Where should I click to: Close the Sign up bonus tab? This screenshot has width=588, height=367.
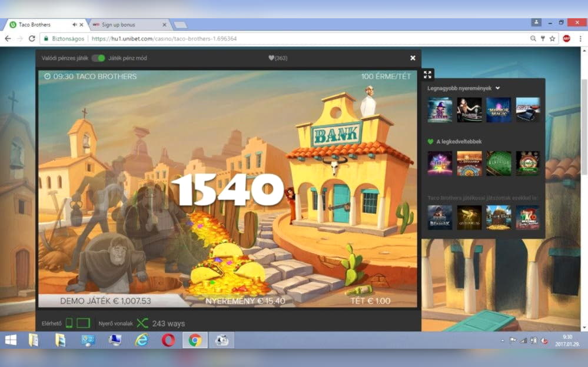click(164, 25)
